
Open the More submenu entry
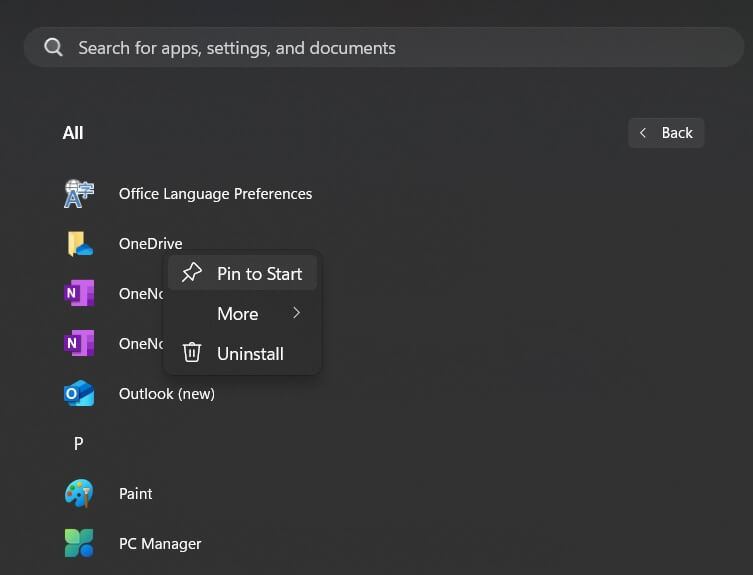tap(243, 313)
